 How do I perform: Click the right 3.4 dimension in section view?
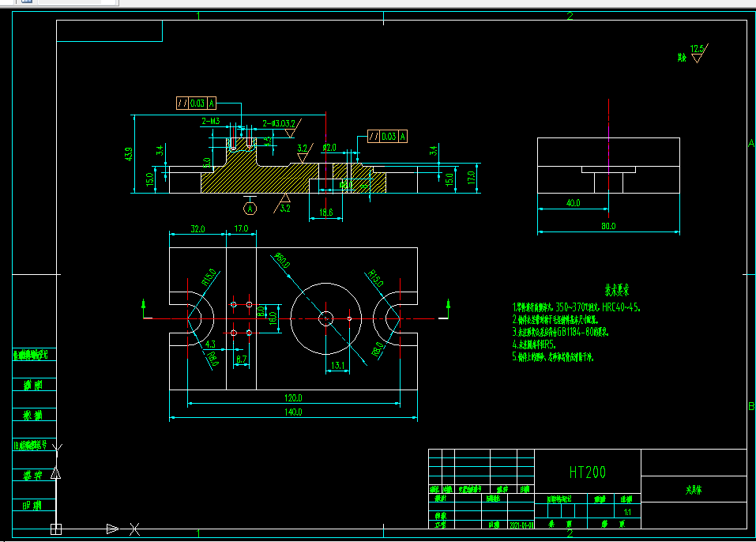433,150
